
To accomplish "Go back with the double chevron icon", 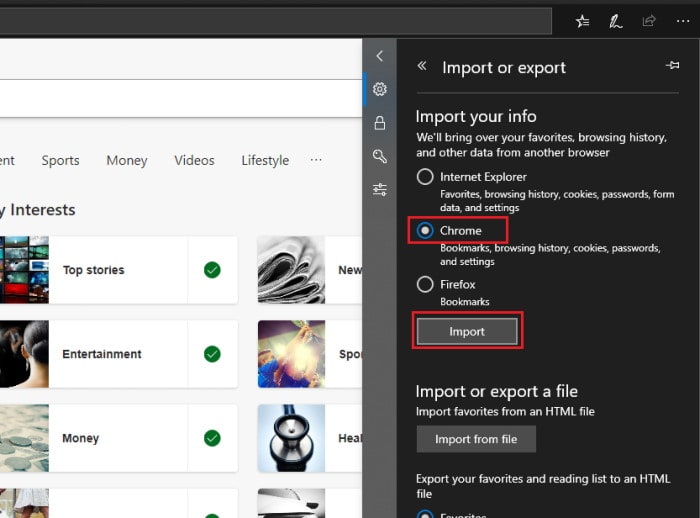I will click(x=422, y=66).
